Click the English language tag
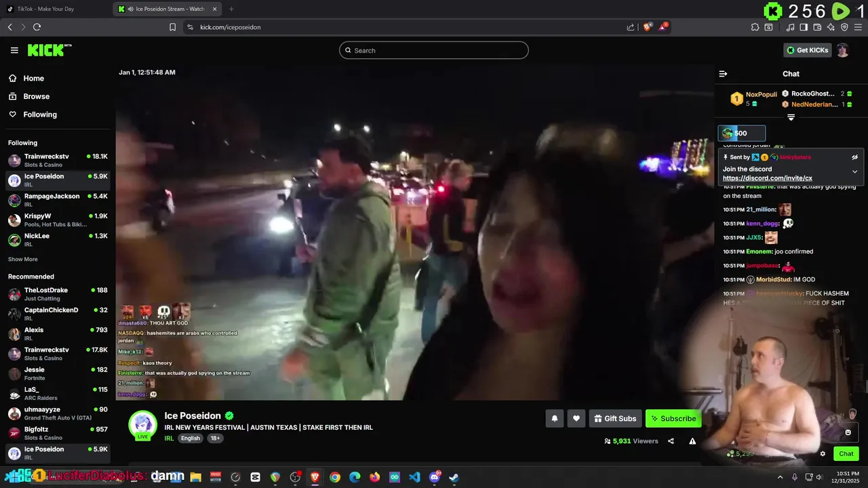 (191, 439)
